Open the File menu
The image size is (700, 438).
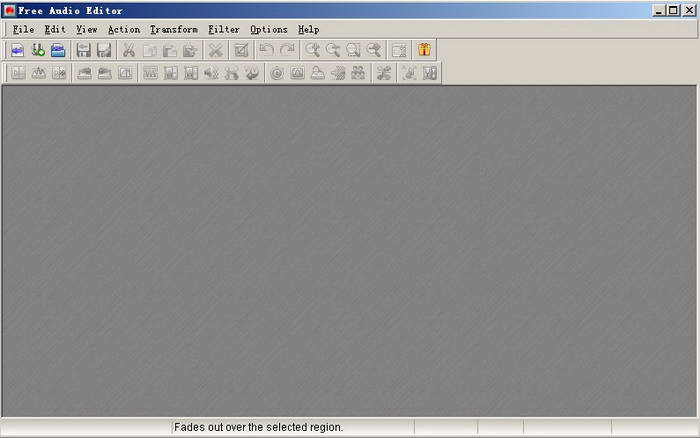point(23,29)
